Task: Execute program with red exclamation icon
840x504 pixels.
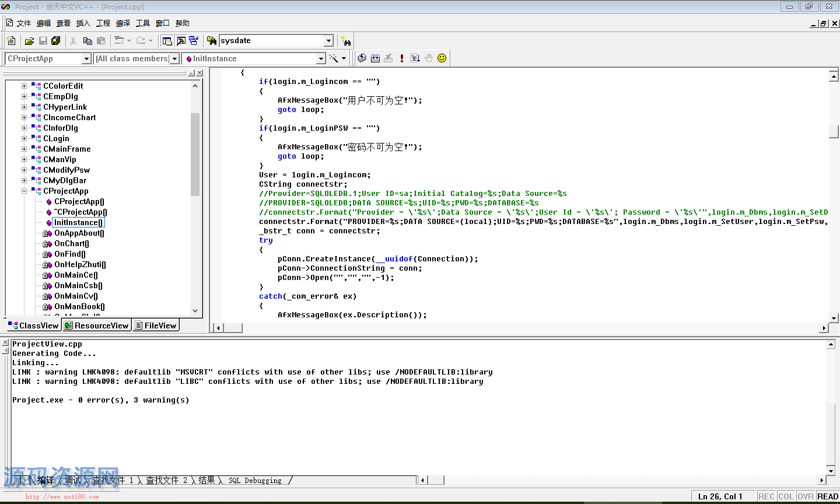Action: 402,58
